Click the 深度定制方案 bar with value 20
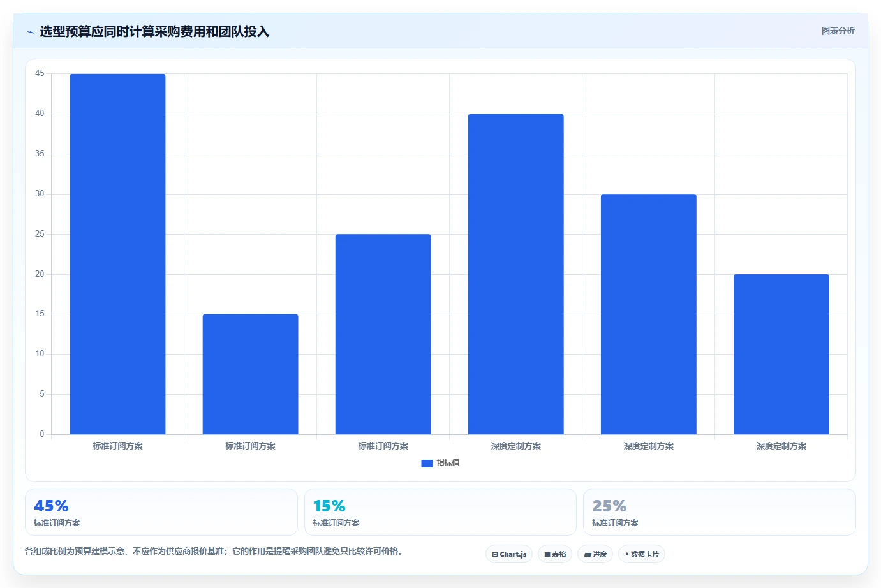The height and width of the screenshot is (588, 881). click(781, 354)
